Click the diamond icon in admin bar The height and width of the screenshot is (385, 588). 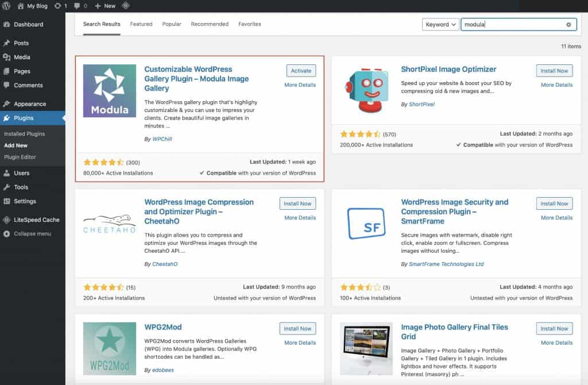[126, 6]
